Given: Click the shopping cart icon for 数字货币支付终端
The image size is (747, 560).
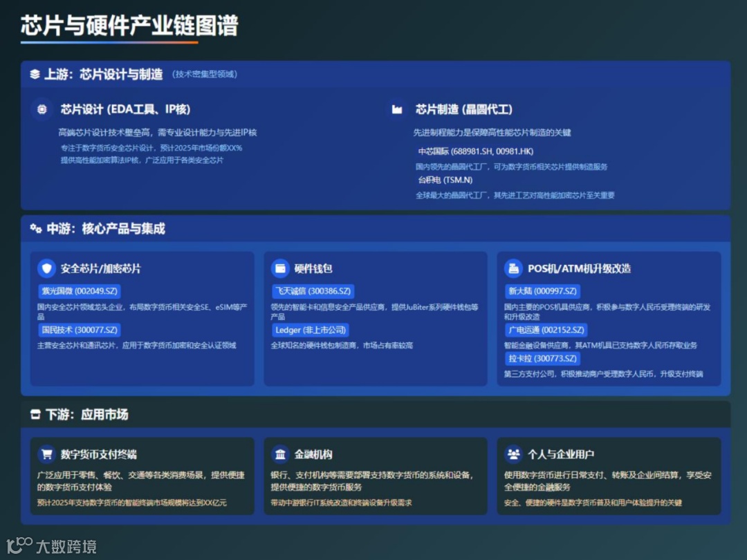Looking at the screenshot, I should [x=47, y=454].
